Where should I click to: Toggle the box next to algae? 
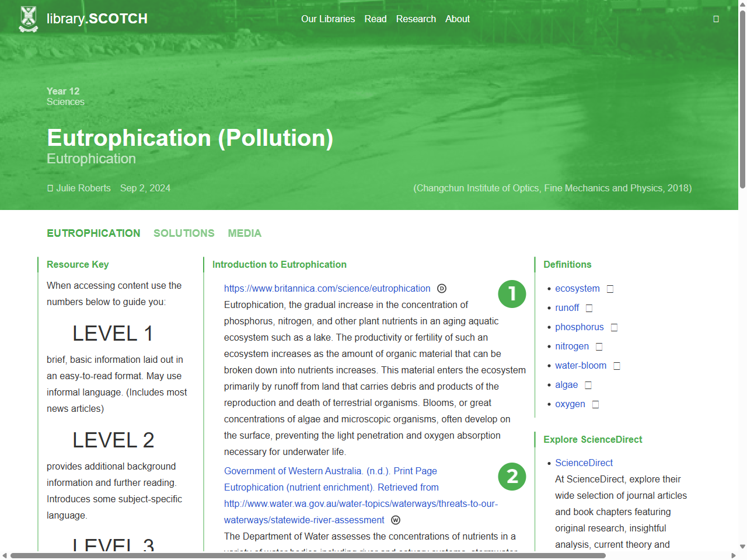[x=588, y=384]
